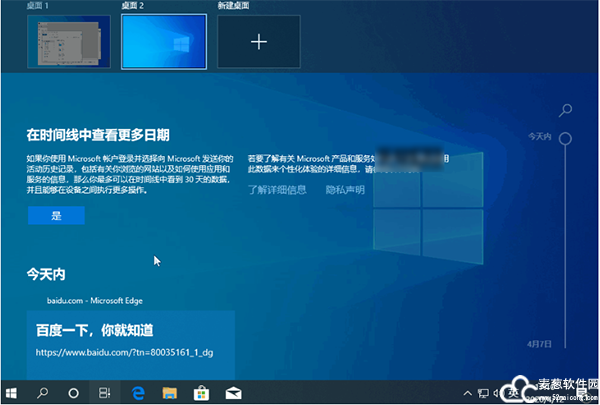Open the 隐私声明 link
The width and height of the screenshot is (600, 405).
click(x=345, y=189)
